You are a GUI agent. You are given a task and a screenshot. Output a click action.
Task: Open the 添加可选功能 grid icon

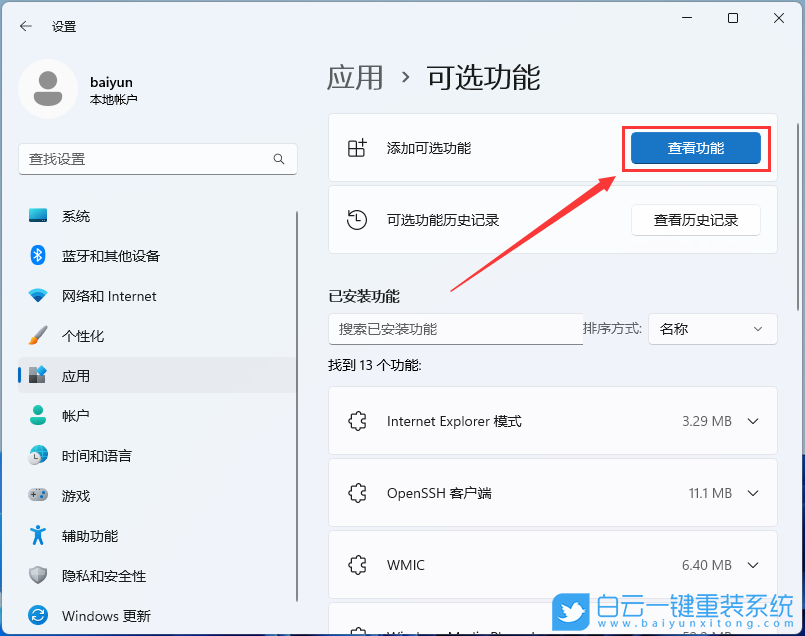(x=356, y=147)
